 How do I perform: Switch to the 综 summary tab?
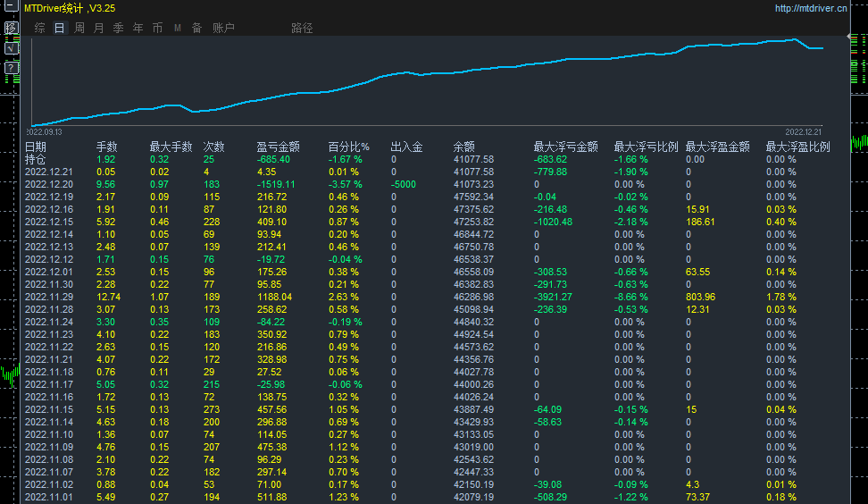(x=39, y=28)
